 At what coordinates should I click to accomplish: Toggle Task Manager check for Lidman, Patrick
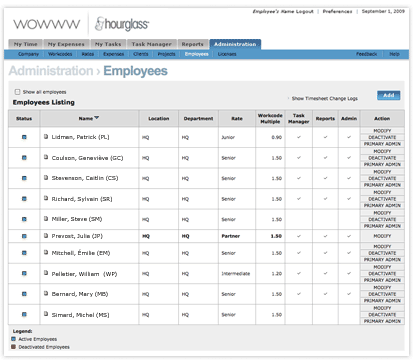299,137
